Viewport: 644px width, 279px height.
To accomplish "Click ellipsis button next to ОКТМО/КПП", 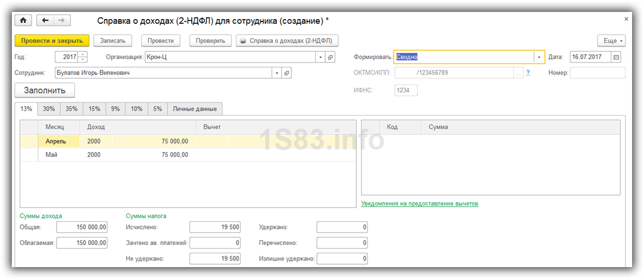I will [518, 73].
